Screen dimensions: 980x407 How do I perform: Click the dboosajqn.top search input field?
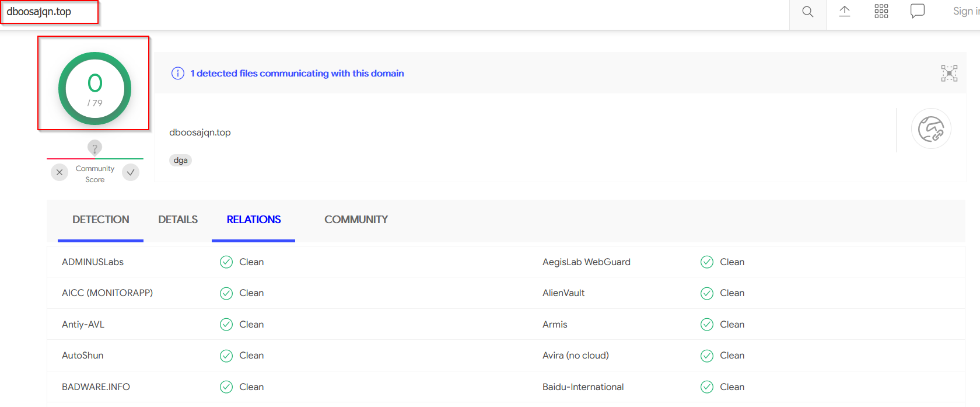tap(50, 12)
